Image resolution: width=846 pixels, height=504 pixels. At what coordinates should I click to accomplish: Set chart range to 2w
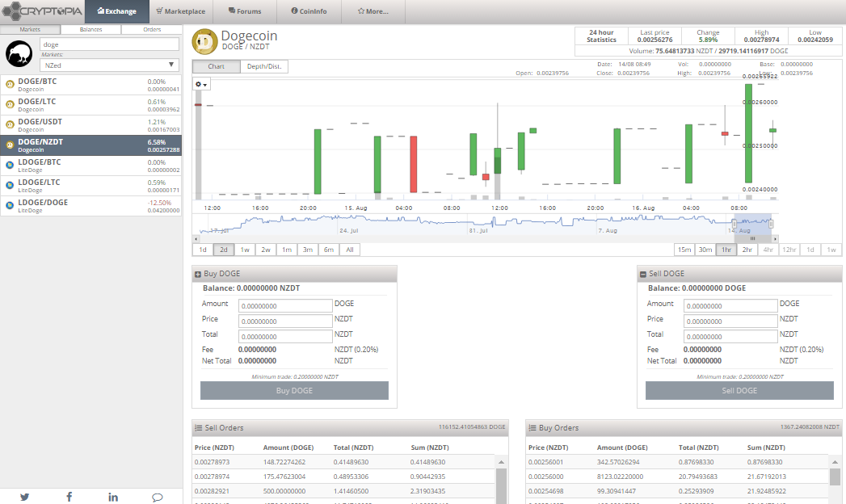pos(266,250)
